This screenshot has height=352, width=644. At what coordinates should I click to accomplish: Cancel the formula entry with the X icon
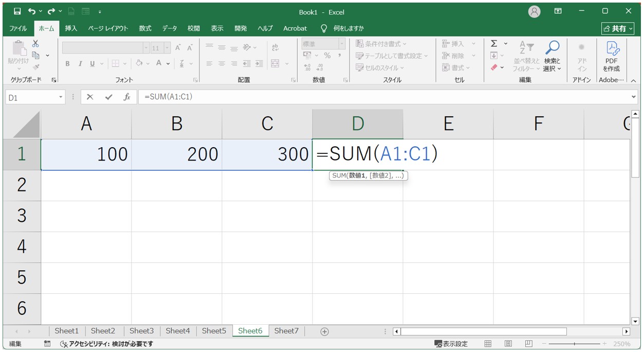pyautogui.click(x=90, y=97)
